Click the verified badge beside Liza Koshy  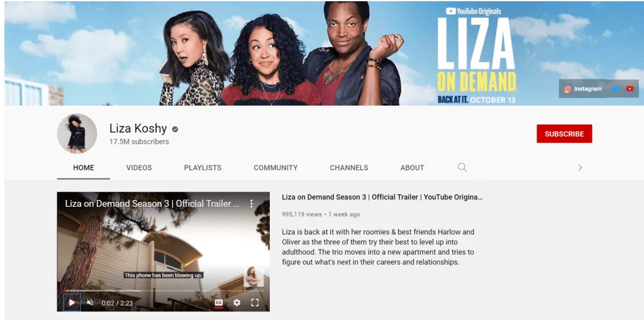tap(175, 129)
